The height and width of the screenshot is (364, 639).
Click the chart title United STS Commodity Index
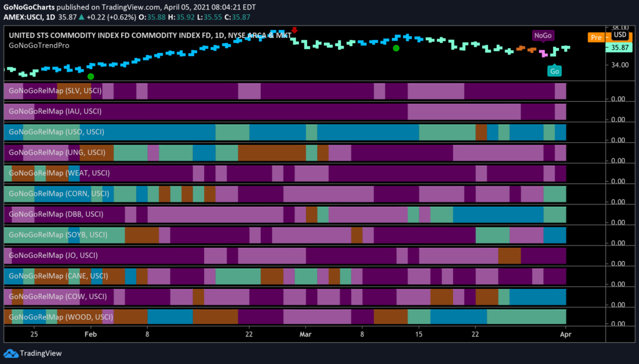tap(150, 36)
